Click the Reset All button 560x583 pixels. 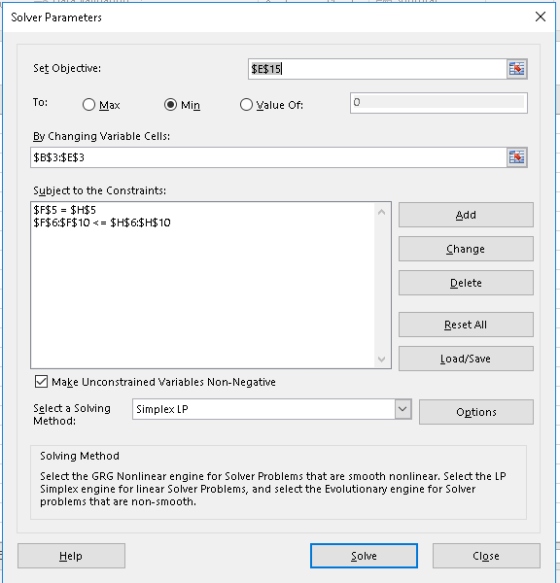[x=466, y=325]
